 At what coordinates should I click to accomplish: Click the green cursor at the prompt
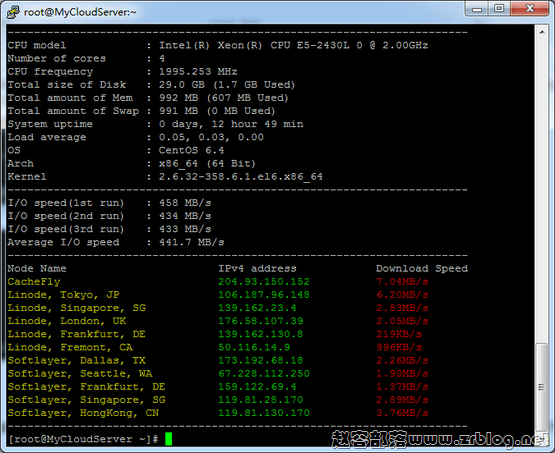pyautogui.click(x=168, y=439)
